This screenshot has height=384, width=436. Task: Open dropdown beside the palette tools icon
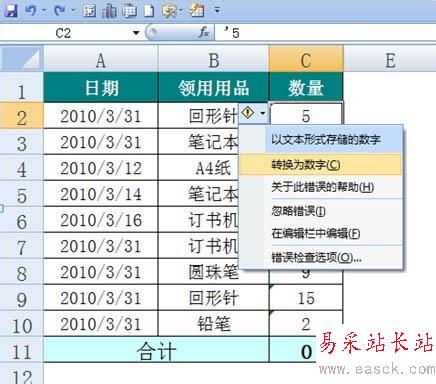180,10
